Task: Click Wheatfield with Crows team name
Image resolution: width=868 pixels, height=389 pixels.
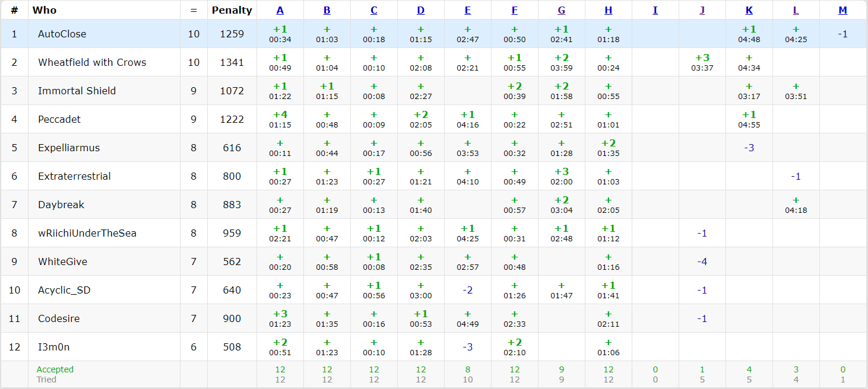Action: click(92, 62)
